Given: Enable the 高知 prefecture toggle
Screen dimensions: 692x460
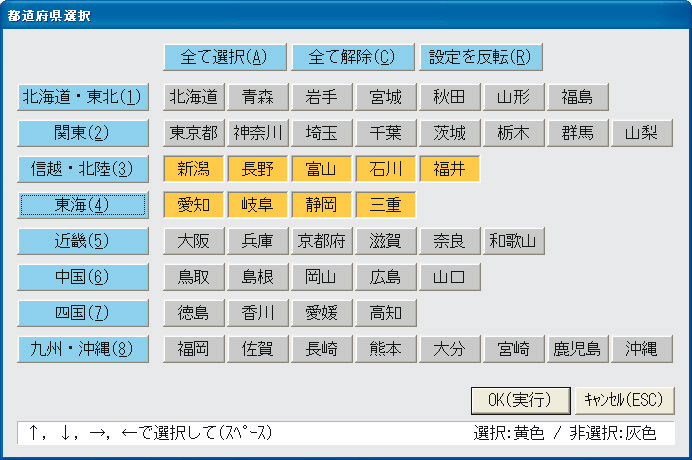Looking at the screenshot, I should tap(385, 313).
